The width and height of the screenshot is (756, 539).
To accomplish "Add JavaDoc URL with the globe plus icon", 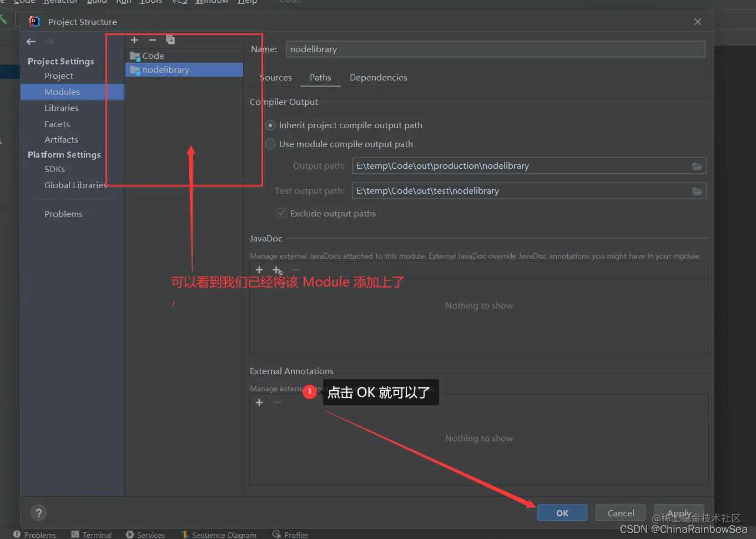I will pyautogui.click(x=278, y=270).
